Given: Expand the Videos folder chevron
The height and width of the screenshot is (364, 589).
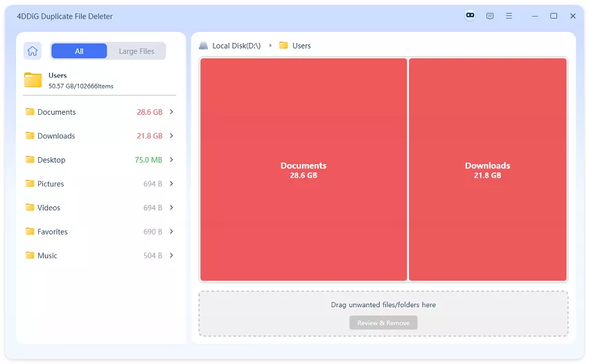Looking at the screenshot, I should (171, 208).
